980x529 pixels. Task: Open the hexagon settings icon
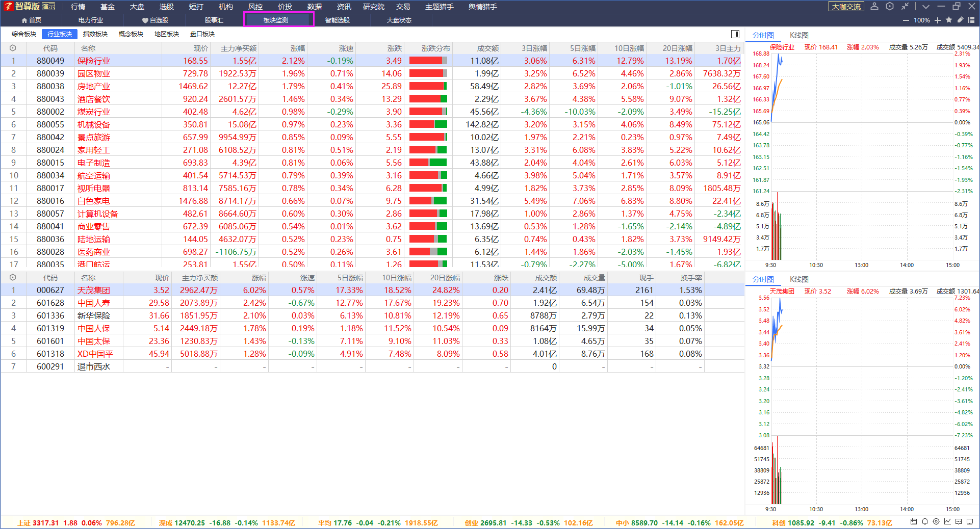pyautogui.click(x=890, y=6)
